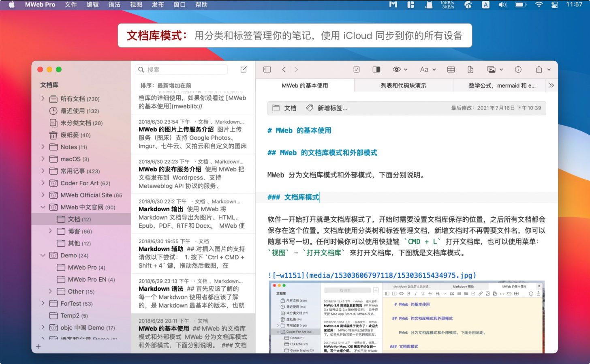Collapse the MWeb中文官网 (90) folder

pyautogui.click(x=43, y=207)
